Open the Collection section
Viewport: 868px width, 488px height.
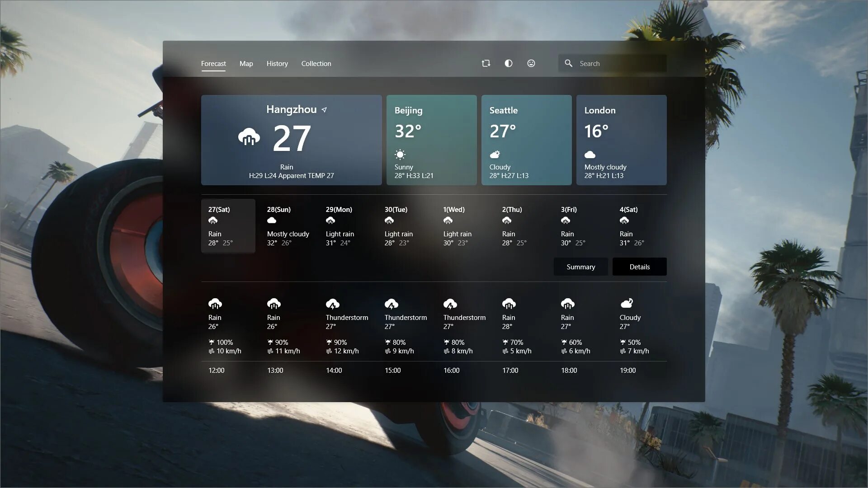tap(316, 63)
